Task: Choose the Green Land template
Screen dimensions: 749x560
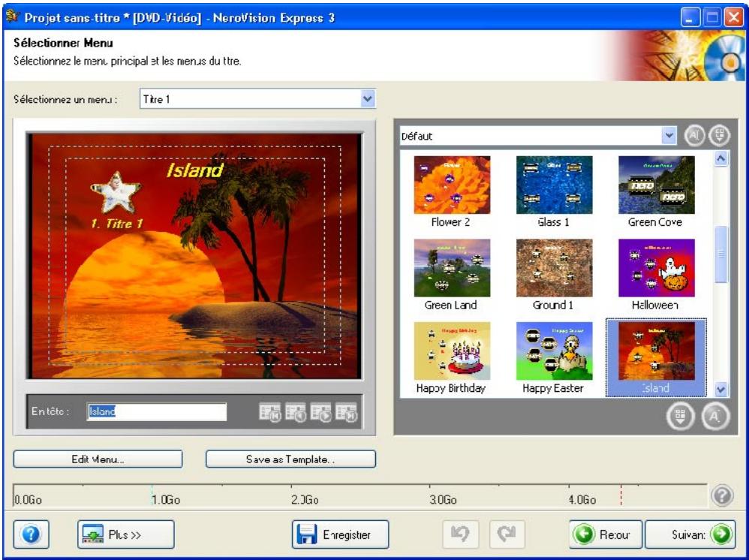Action: click(451, 275)
